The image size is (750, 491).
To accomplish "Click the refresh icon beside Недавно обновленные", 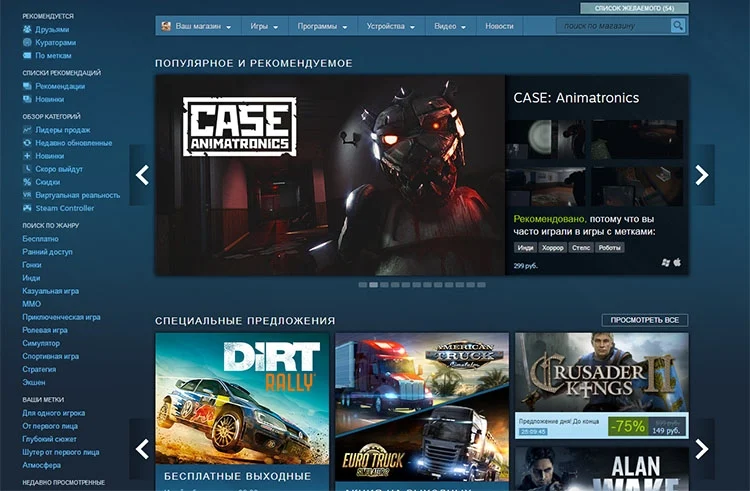I will (x=27, y=142).
